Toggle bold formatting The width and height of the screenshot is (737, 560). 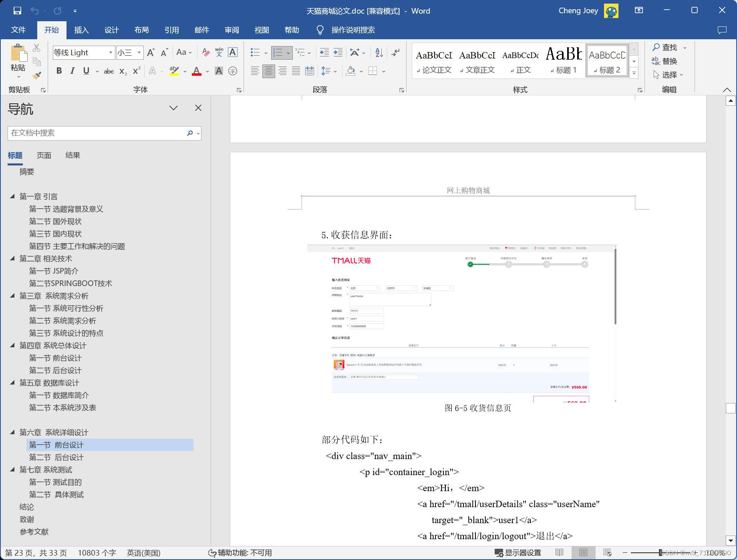coord(59,71)
